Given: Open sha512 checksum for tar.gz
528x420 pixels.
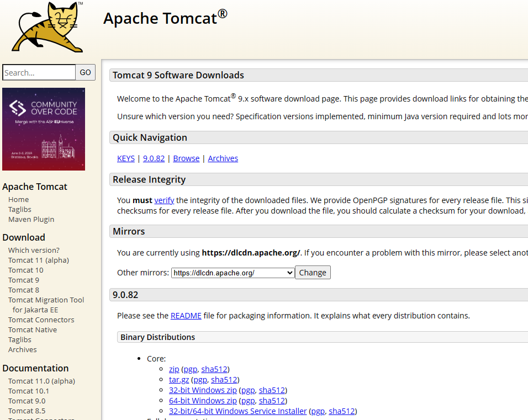Looking at the screenshot, I should click(x=224, y=380).
